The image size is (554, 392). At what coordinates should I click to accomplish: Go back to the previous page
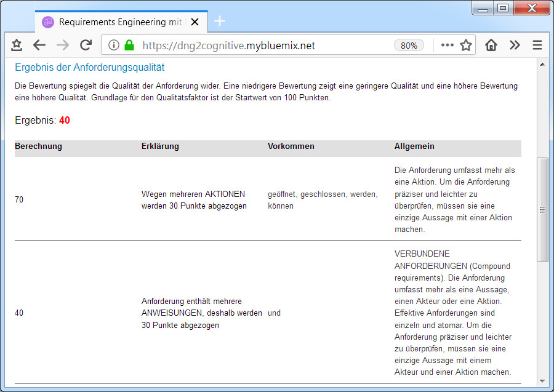pyautogui.click(x=38, y=45)
